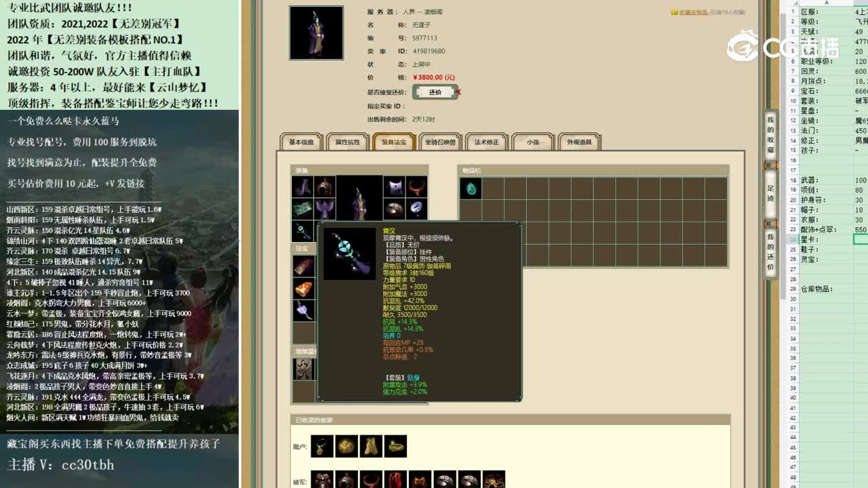Switch to the 基本信息 tab
Screen dimensions: 868x488
click(x=301, y=142)
